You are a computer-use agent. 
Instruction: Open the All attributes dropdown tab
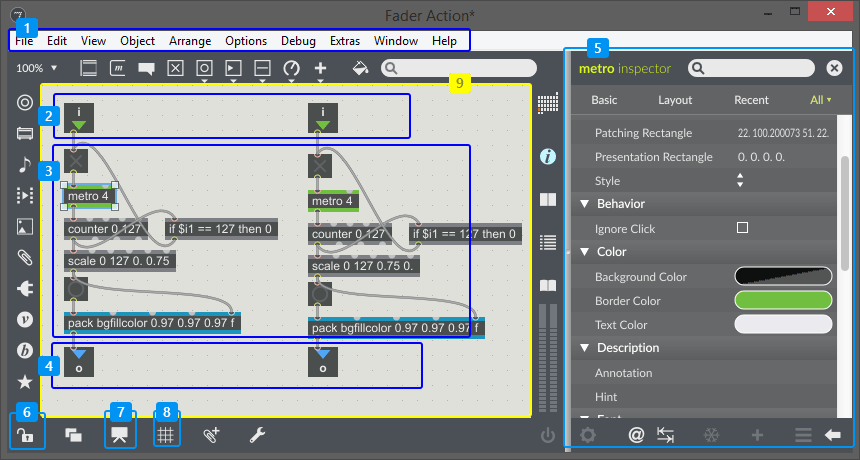tap(821, 100)
